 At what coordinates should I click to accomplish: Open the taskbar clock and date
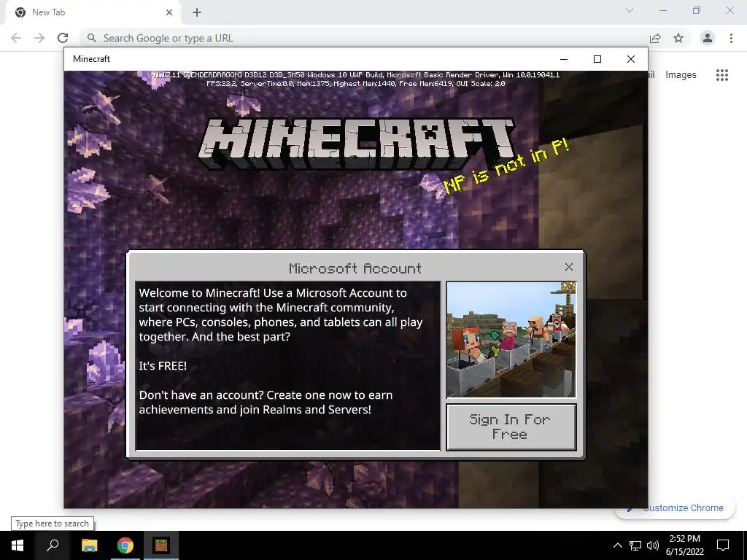click(x=684, y=545)
